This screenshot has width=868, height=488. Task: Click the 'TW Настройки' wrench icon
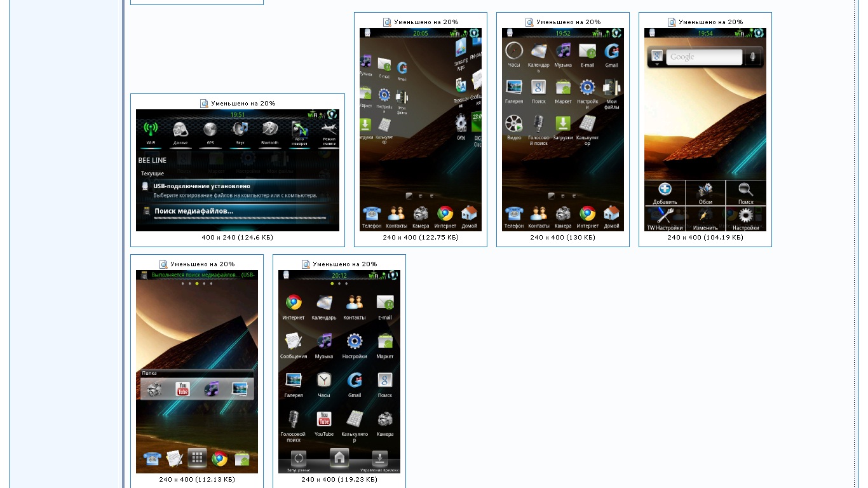pos(665,218)
